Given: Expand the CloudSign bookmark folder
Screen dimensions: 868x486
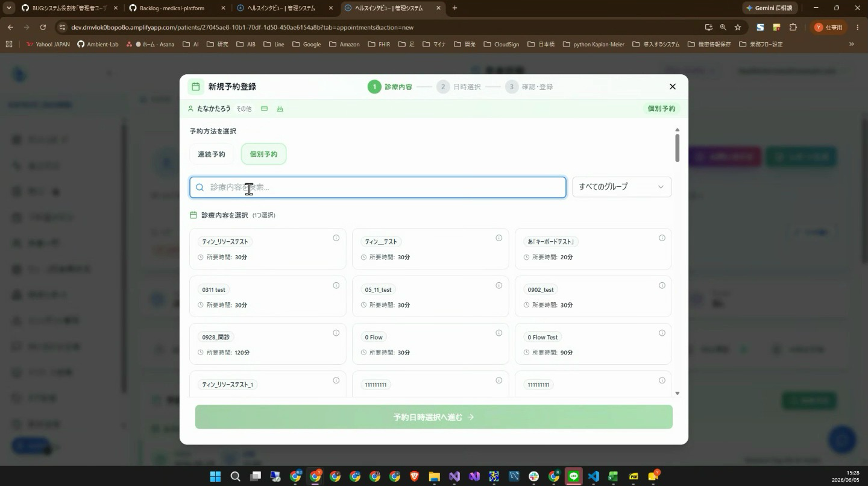Looking at the screenshot, I should click(502, 44).
